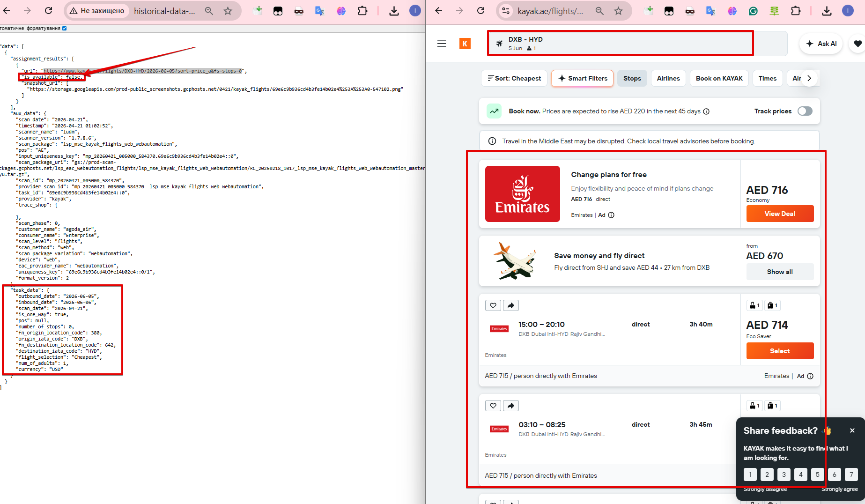Toggle the auto-formatting checkbox in the JSON viewer

pyautogui.click(x=65, y=28)
